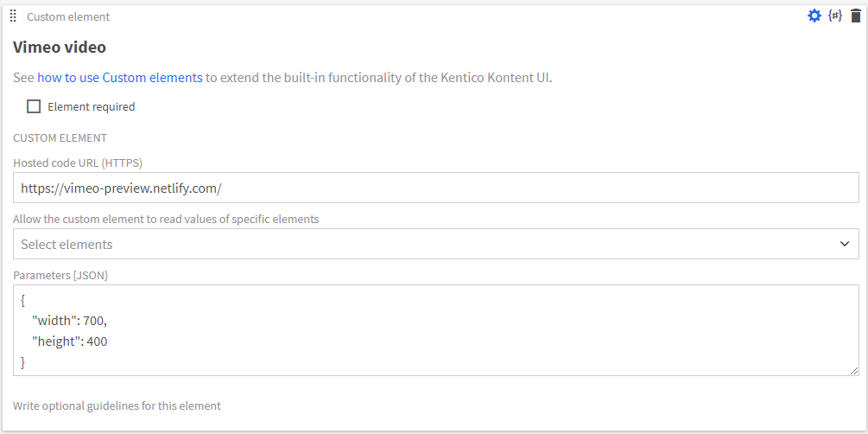
Task: Click the Element required label text
Action: (x=92, y=107)
